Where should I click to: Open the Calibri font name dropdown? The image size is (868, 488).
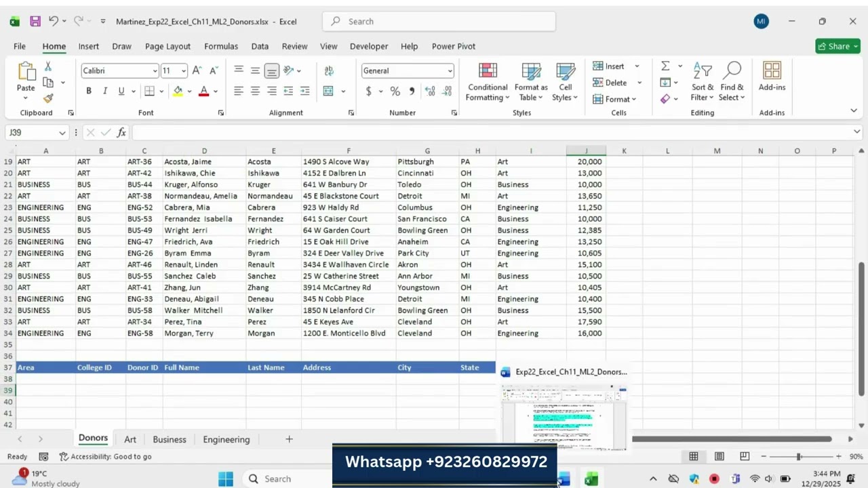(155, 71)
